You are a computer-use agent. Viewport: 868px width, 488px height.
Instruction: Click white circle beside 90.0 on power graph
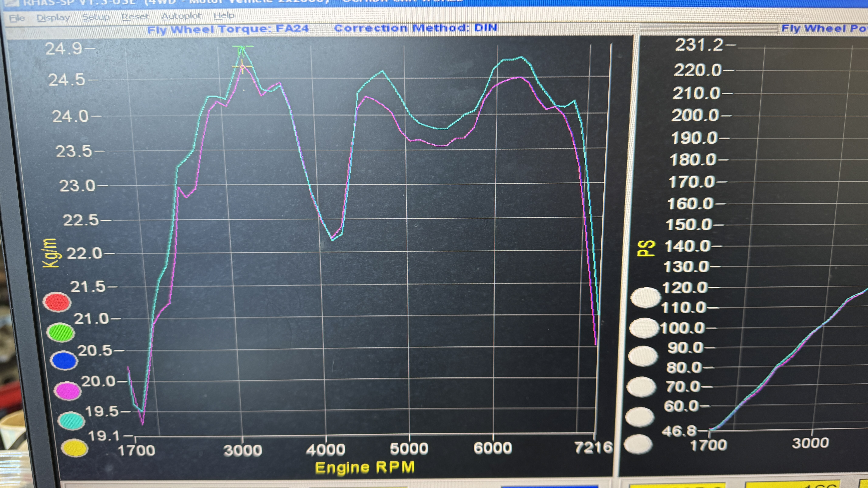point(643,356)
